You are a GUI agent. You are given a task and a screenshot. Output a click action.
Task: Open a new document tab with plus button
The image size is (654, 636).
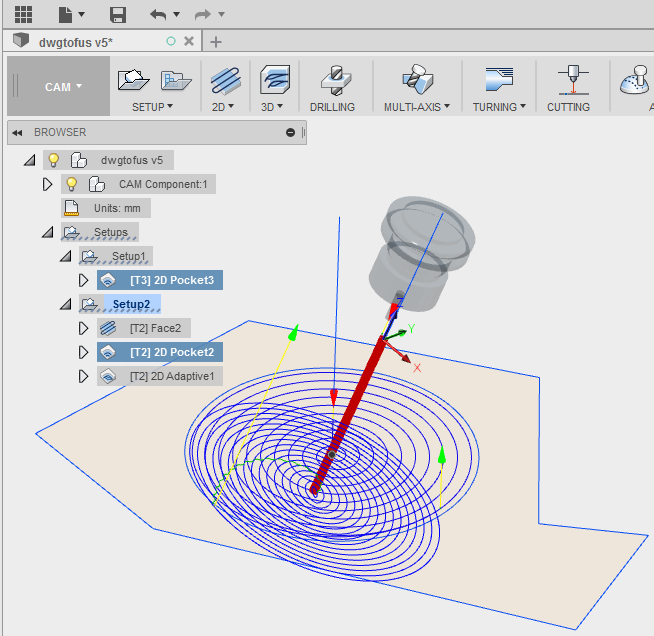(216, 41)
